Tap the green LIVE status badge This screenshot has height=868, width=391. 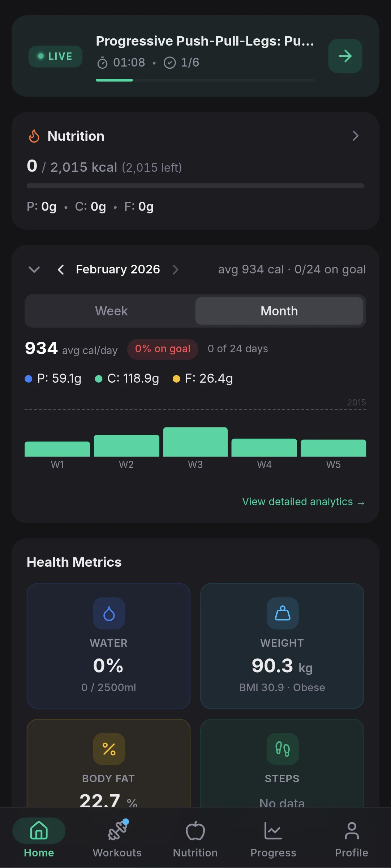(55, 56)
